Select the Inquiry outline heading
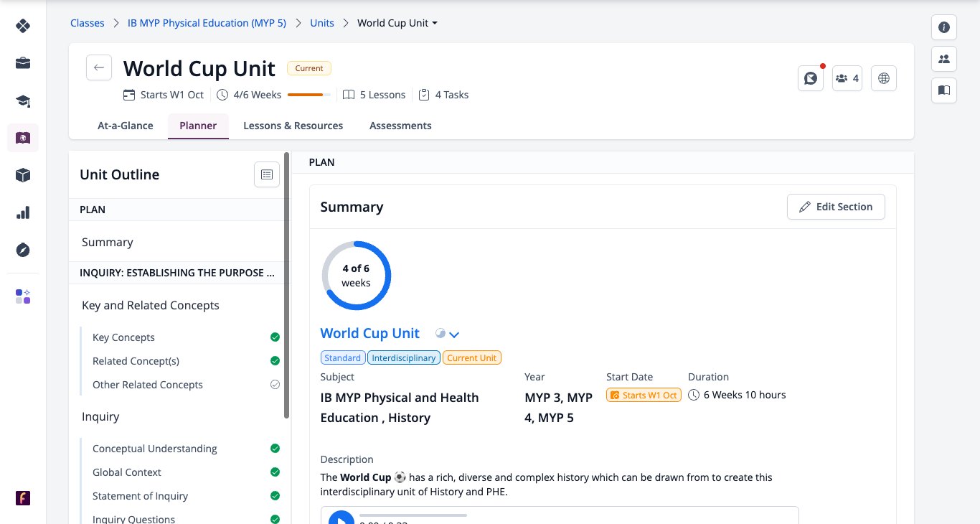This screenshot has width=980, height=524. (x=100, y=416)
